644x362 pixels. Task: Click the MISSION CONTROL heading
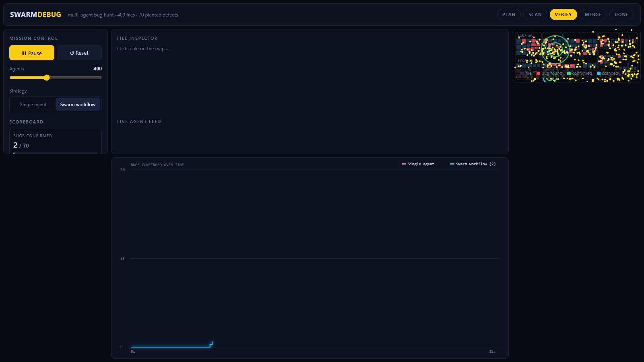(33, 38)
